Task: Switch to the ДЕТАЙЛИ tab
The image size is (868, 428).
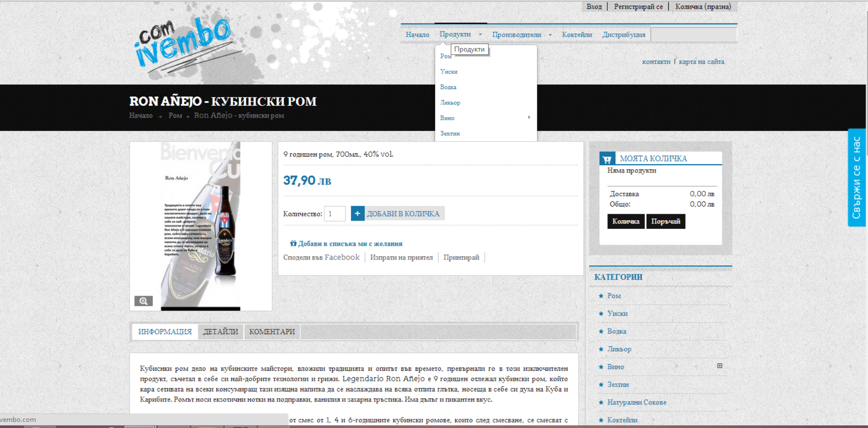Action: point(221,331)
